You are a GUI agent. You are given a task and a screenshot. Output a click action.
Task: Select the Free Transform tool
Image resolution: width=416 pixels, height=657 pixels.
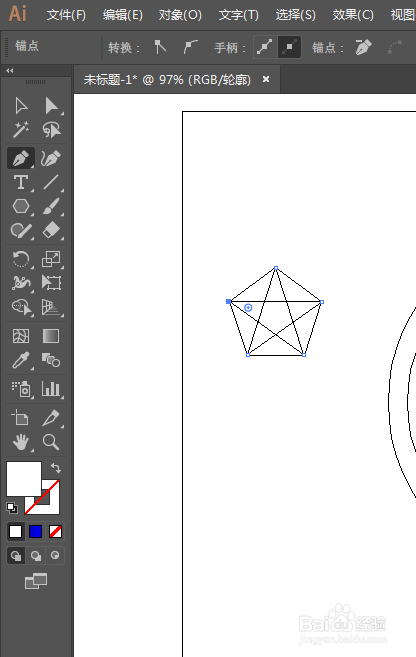(51, 283)
